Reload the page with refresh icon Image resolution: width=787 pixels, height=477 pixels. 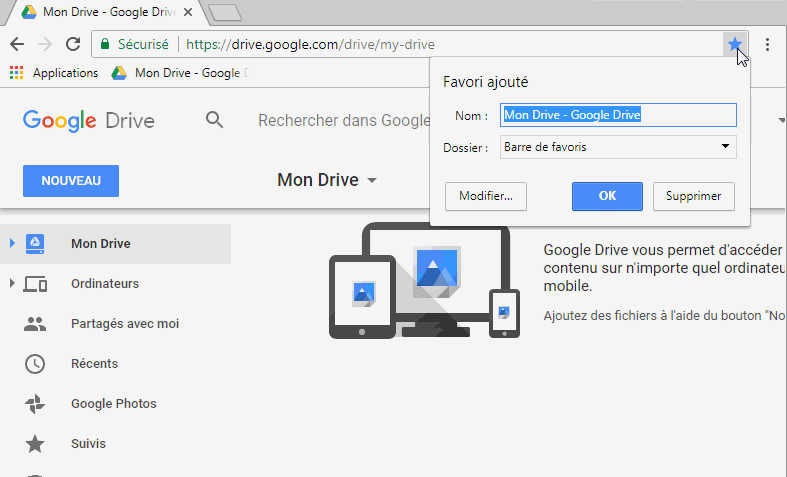tap(73, 44)
